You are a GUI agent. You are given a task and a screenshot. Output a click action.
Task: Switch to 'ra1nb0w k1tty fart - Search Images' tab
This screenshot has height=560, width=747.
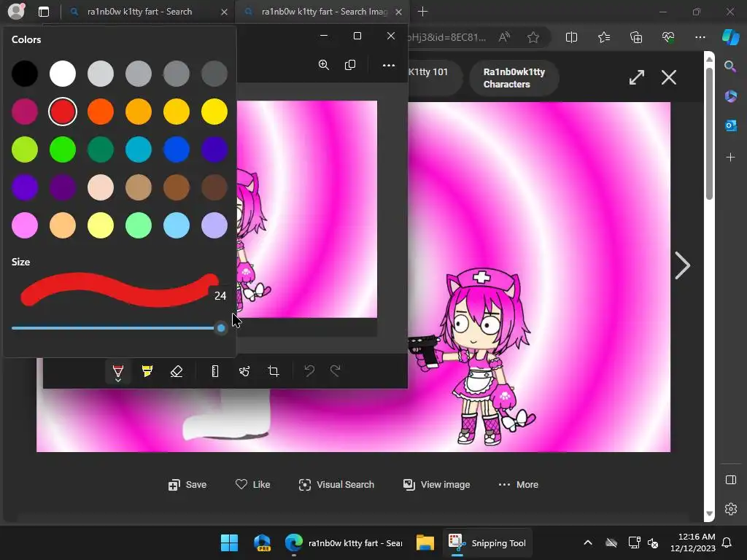[322, 12]
